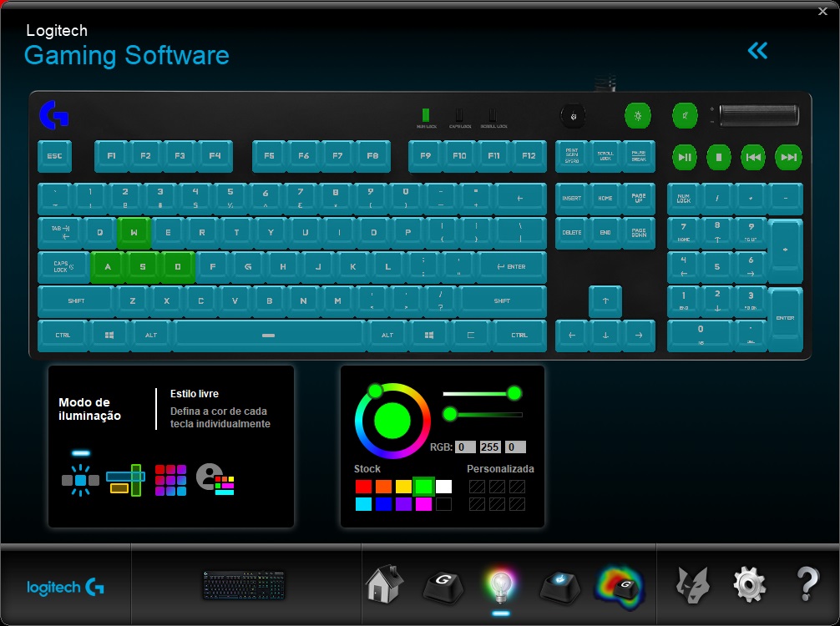This screenshot has width=840, height=626.
Task: Click the play/pause media key
Action: [x=685, y=157]
